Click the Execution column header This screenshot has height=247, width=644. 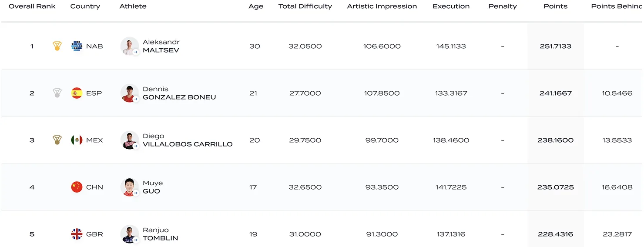pyautogui.click(x=451, y=7)
